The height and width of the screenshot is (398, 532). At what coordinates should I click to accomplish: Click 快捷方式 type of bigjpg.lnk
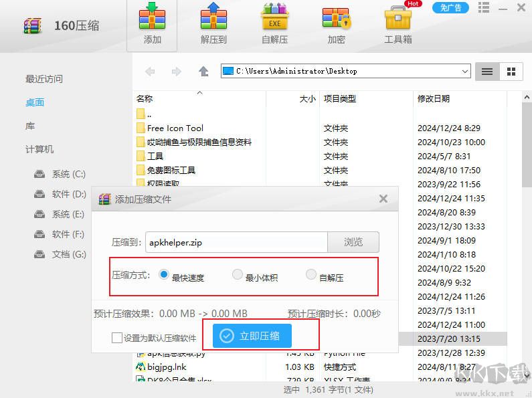pyautogui.click(x=340, y=367)
